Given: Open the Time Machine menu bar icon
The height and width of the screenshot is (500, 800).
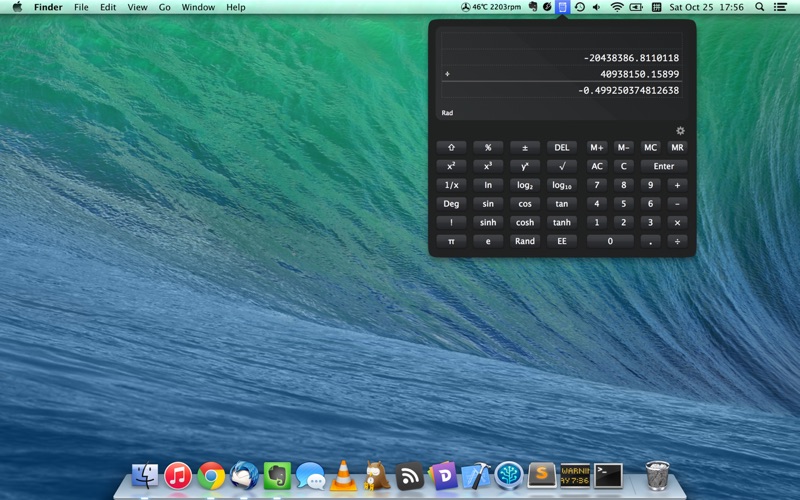Looking at the screenshot, I should tap(580, 7).
